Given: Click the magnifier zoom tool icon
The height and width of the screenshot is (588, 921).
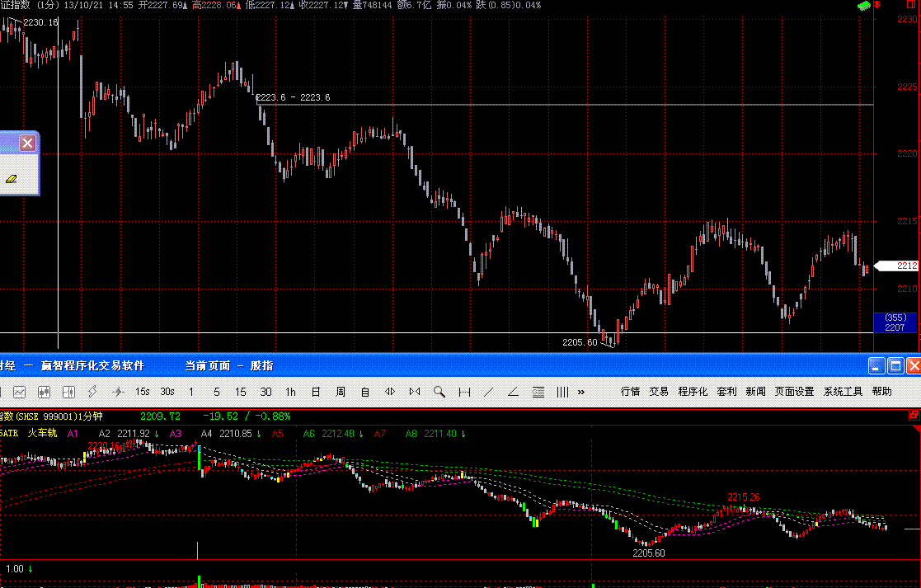Looking at the screenshot, I should pyautogui.click(x=439, y=392).
